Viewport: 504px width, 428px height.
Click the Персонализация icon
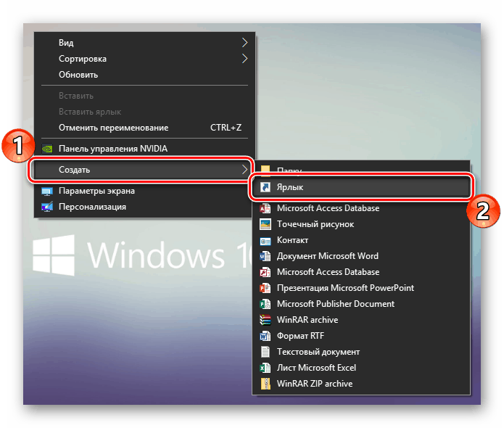47,207
